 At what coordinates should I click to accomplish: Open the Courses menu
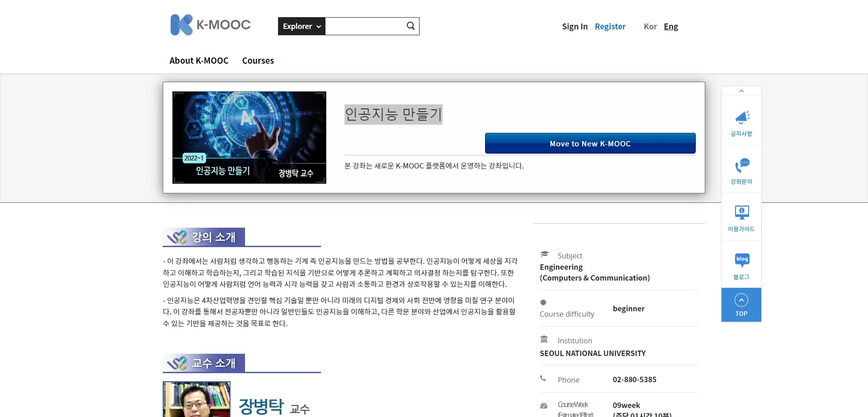coord(258,61)
